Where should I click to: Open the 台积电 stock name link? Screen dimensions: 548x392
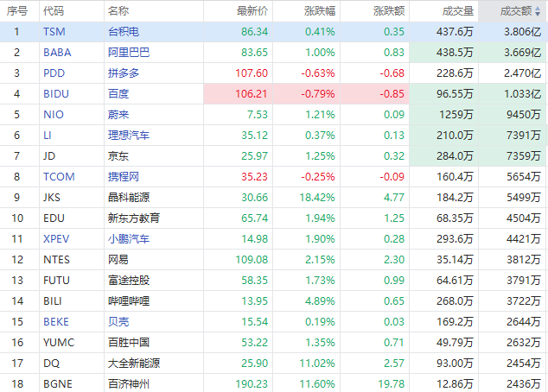pos(124,32)
